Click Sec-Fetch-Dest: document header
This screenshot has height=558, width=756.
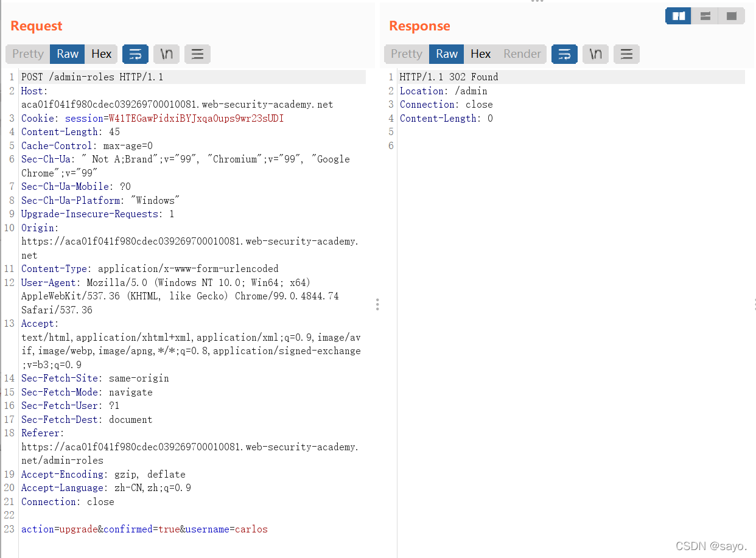[87, 420]
